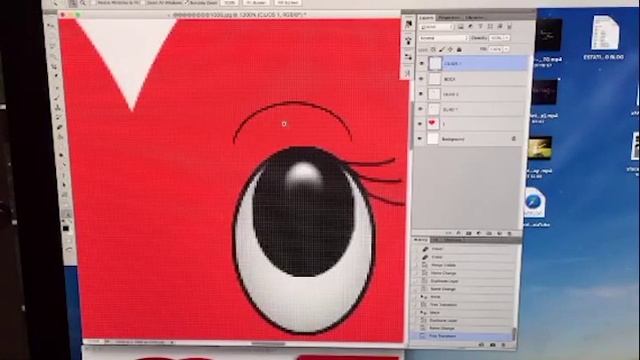This screenshot has height=360, width=640.
Task: Click the heart layer thumbnail
Action: coord(432,124)
